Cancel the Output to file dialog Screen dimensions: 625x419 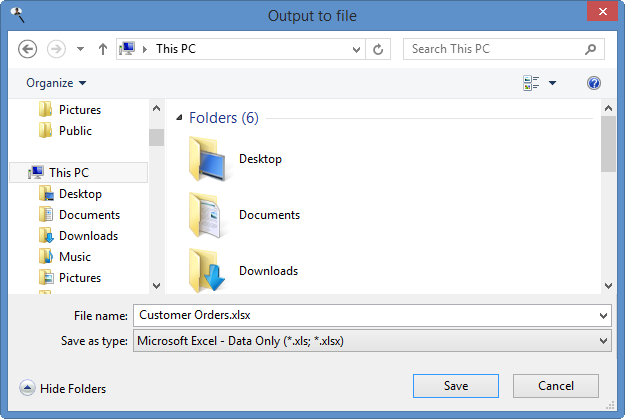pyautogui.click(x=555, y=386)
